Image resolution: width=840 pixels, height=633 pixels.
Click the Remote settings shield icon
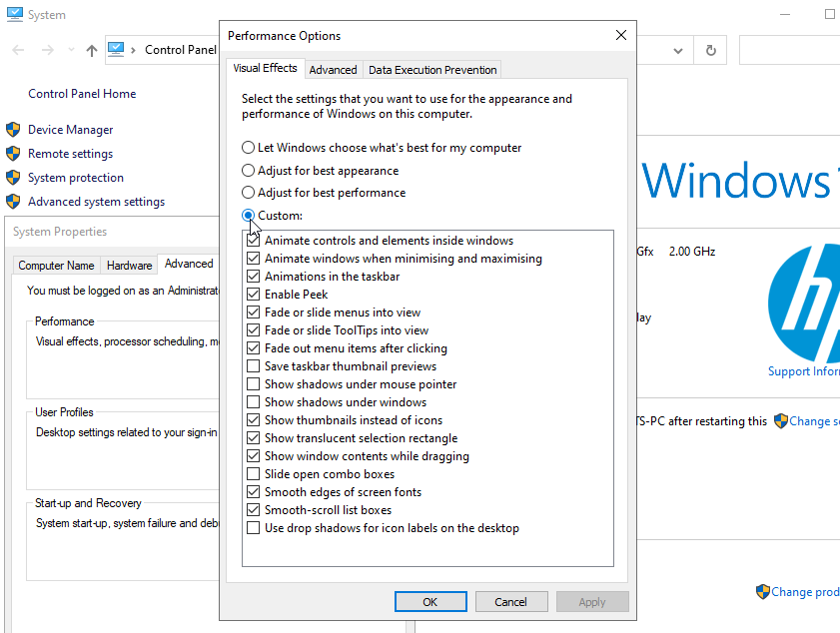[13, 154]
